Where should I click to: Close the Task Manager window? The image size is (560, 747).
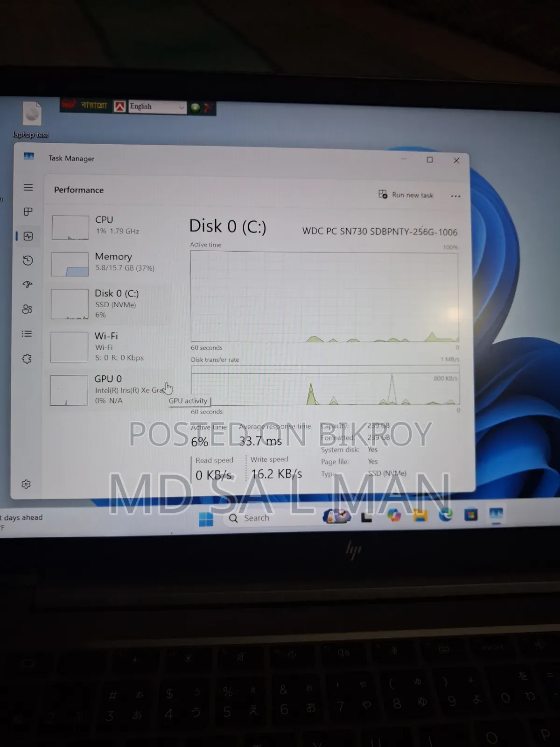click(x=456, y=160)
